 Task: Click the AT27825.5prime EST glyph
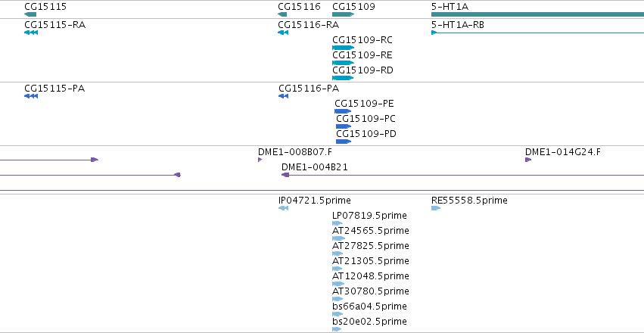click(338, 254)
